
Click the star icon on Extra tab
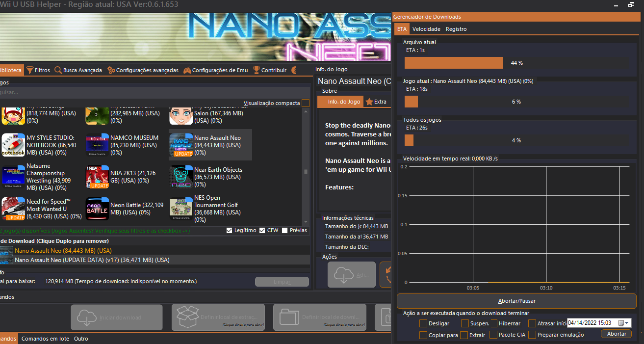pyautogui.click(x=369, y=102)
